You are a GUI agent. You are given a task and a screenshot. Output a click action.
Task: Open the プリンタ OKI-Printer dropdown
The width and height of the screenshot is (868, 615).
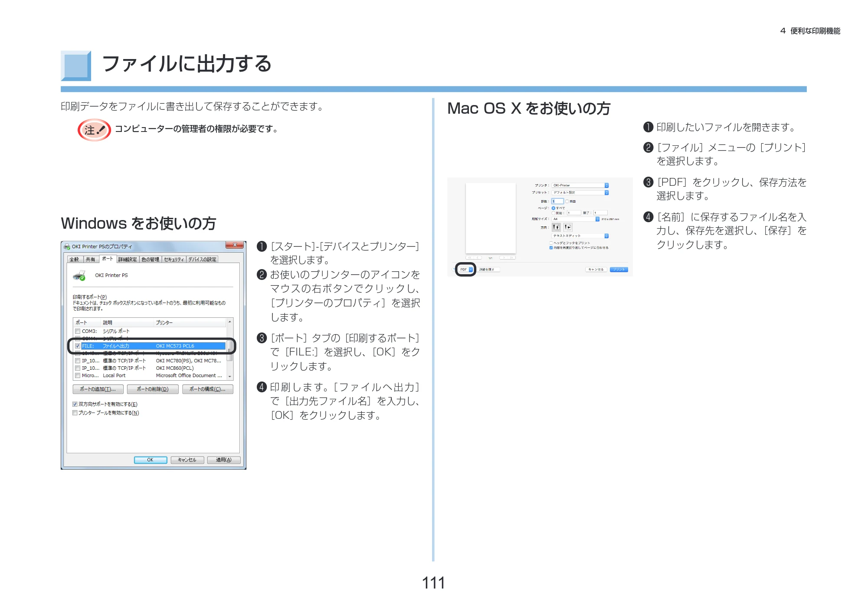tap(580, 185)
